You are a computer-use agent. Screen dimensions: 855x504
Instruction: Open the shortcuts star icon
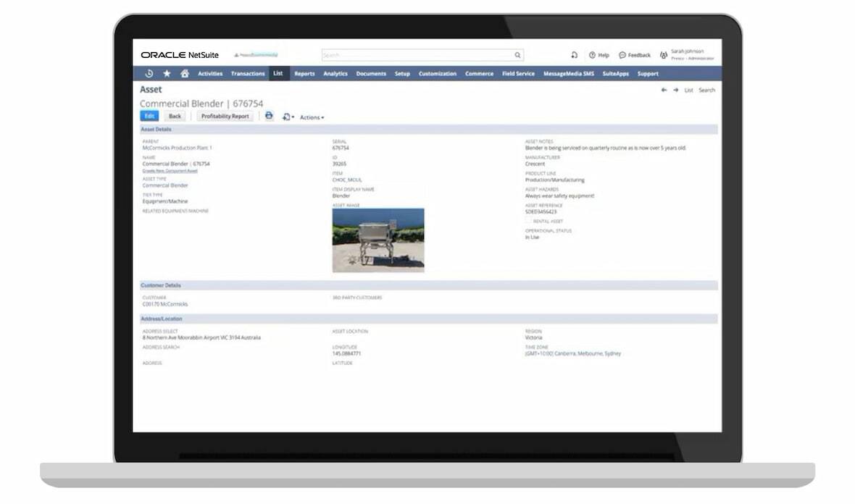click(x=167, y=73)
